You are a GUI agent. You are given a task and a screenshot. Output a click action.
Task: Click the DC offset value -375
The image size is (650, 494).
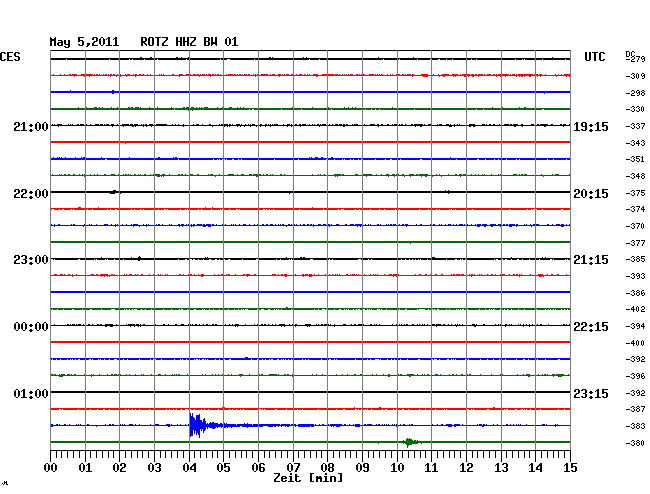635,193
